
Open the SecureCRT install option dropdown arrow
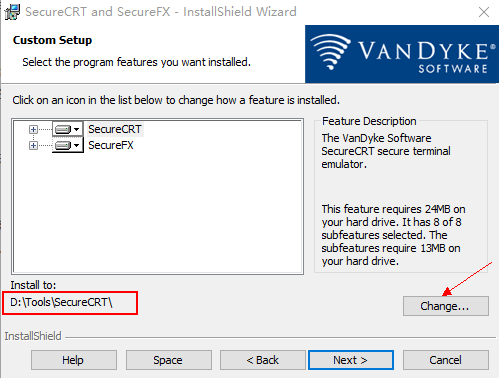[x=77, y=129]
